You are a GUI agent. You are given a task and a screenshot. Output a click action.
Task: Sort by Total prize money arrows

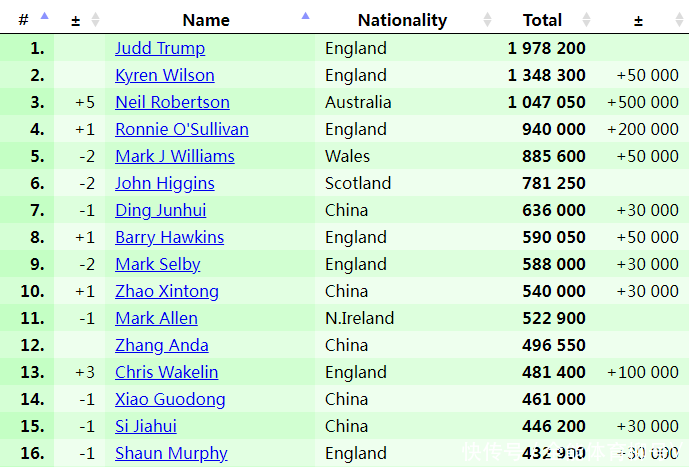point(586,20)
